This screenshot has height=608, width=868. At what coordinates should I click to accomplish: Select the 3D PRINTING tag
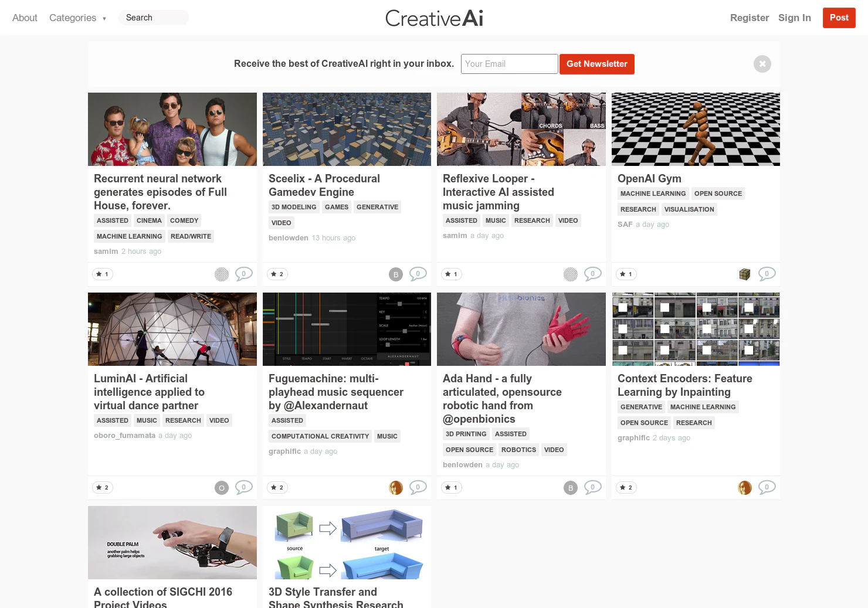466,434
